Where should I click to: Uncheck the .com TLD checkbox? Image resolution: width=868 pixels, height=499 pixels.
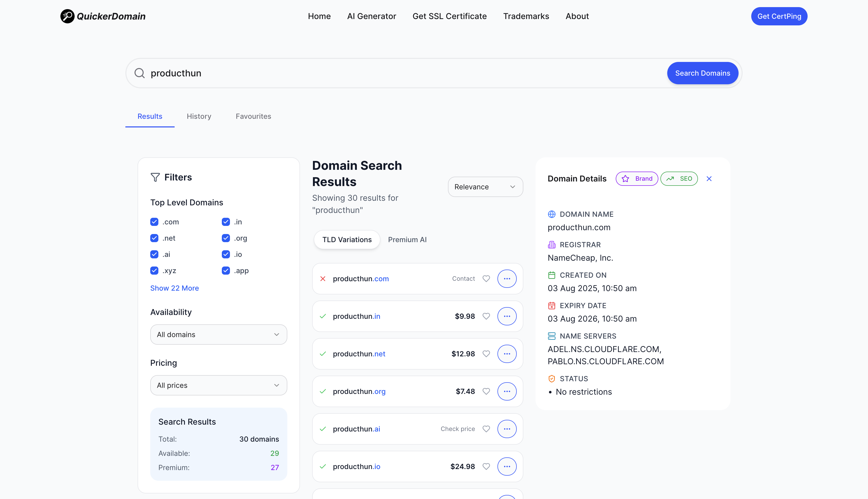click(x=154, y=222)
